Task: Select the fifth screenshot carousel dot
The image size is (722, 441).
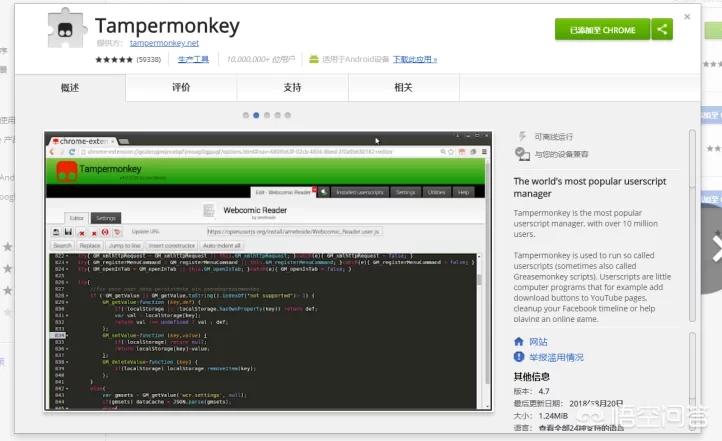Action: (x=288, y=115)
